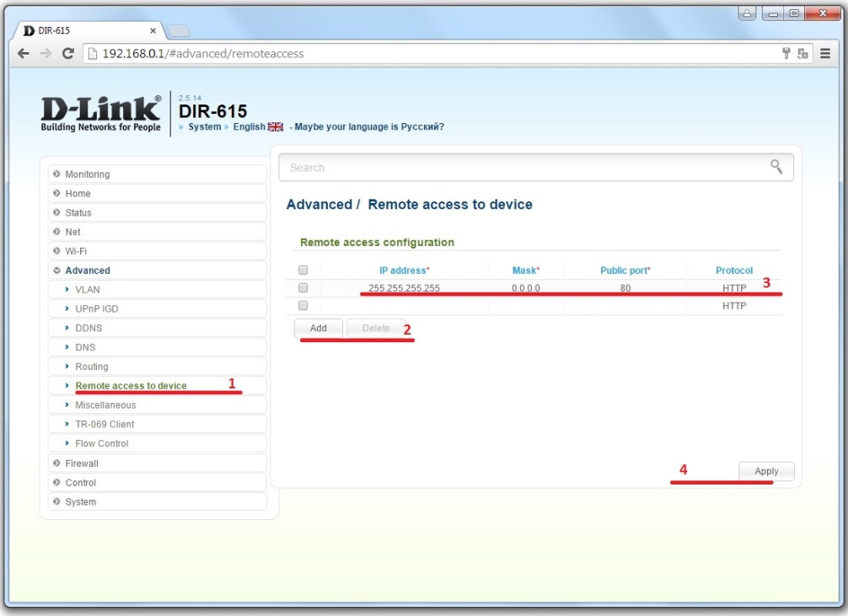Image resolution: width=848 pixels, height=616 pixels.
Task: Expand the Net menu section
Action: [157, 232]
